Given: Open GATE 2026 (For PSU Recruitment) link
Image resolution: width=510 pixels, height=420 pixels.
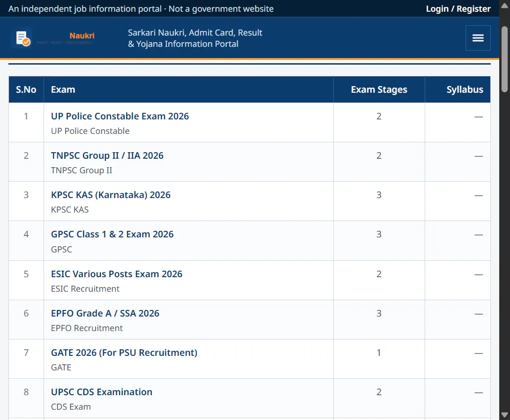Looking at the screenshot, I should point(124,353).
